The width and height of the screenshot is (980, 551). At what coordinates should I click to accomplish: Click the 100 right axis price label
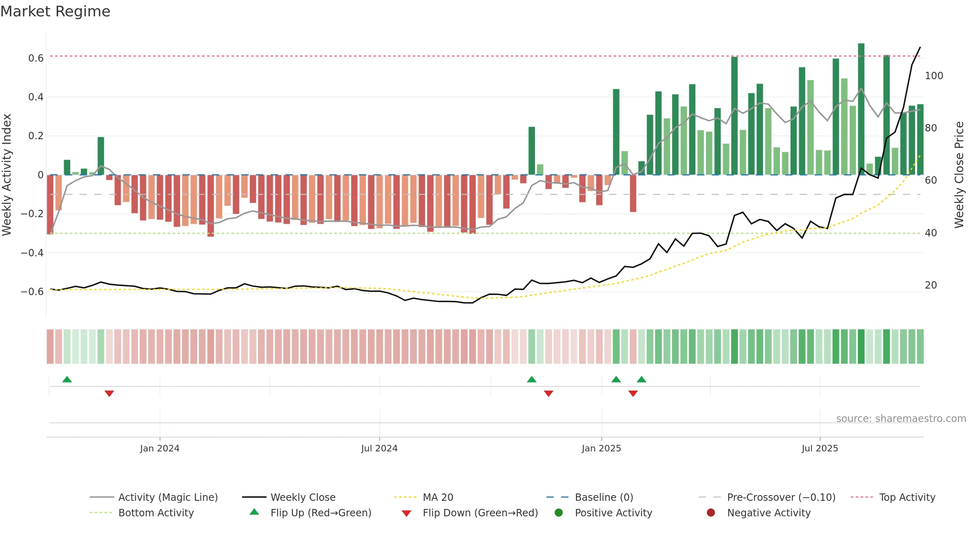point(934,76)
